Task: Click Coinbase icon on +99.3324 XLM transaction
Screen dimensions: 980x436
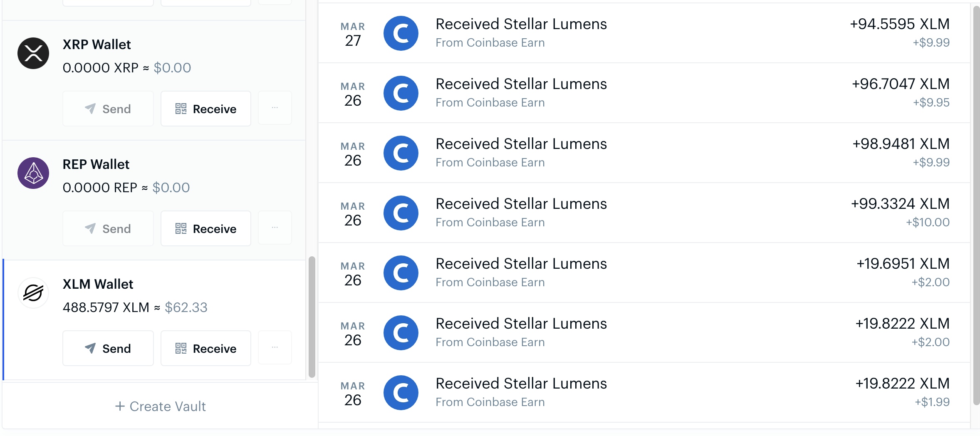Action: [401, 213]
